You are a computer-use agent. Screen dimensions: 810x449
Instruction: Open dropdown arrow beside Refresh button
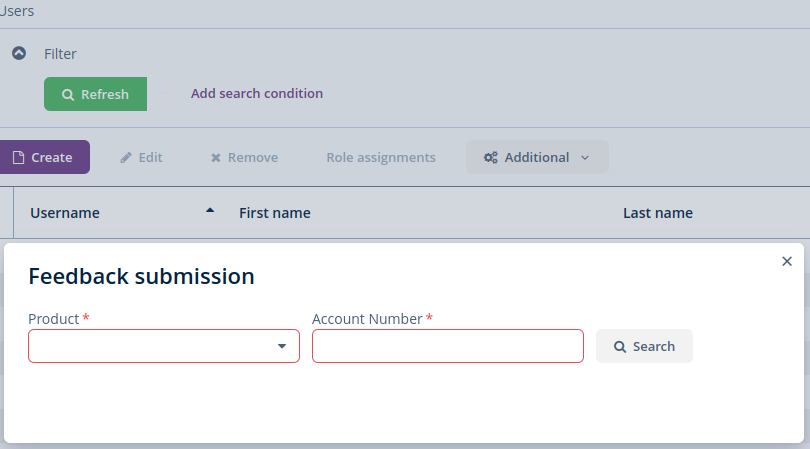(x=163, y=94)
